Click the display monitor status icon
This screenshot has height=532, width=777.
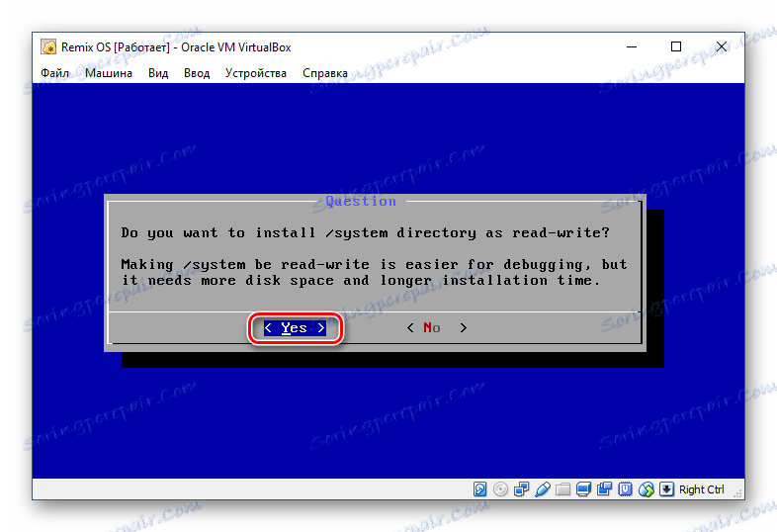(x=584, y=489)
